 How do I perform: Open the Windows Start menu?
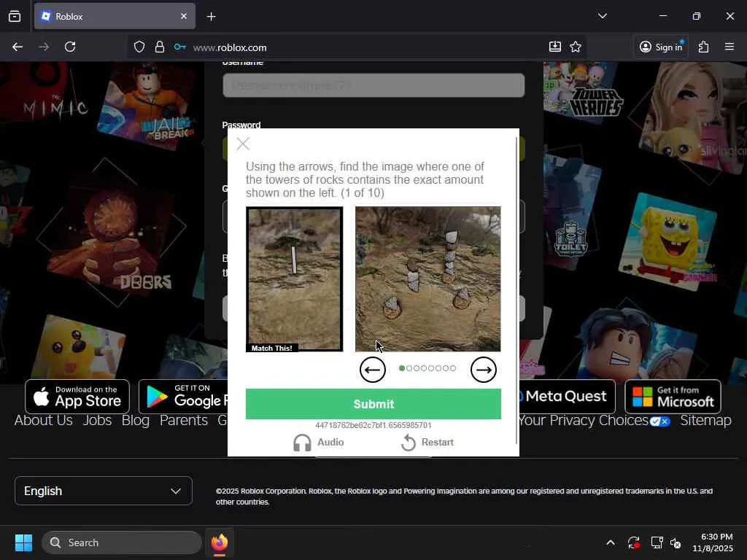[x=23, y=542]
